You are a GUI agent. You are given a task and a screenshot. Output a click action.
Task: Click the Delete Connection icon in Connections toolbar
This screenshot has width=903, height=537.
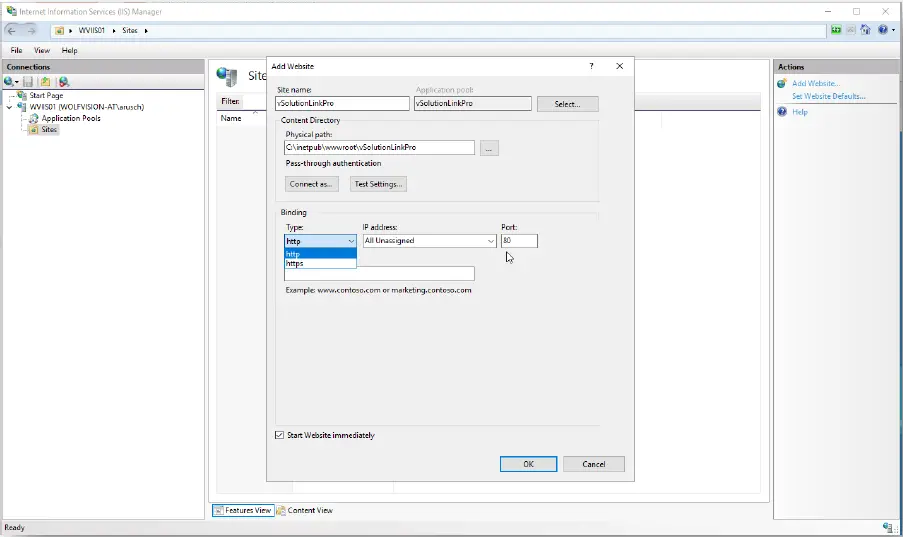(x=64, y=81)
